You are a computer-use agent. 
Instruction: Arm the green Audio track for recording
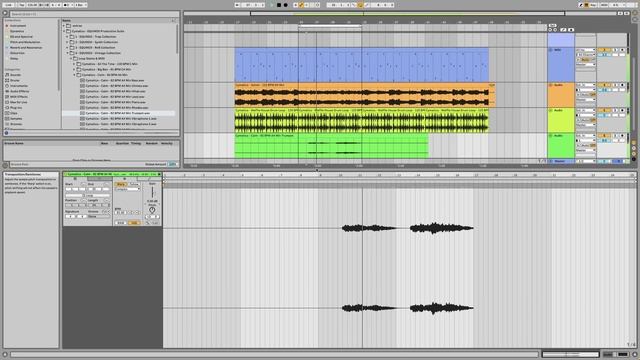point(622,136)
